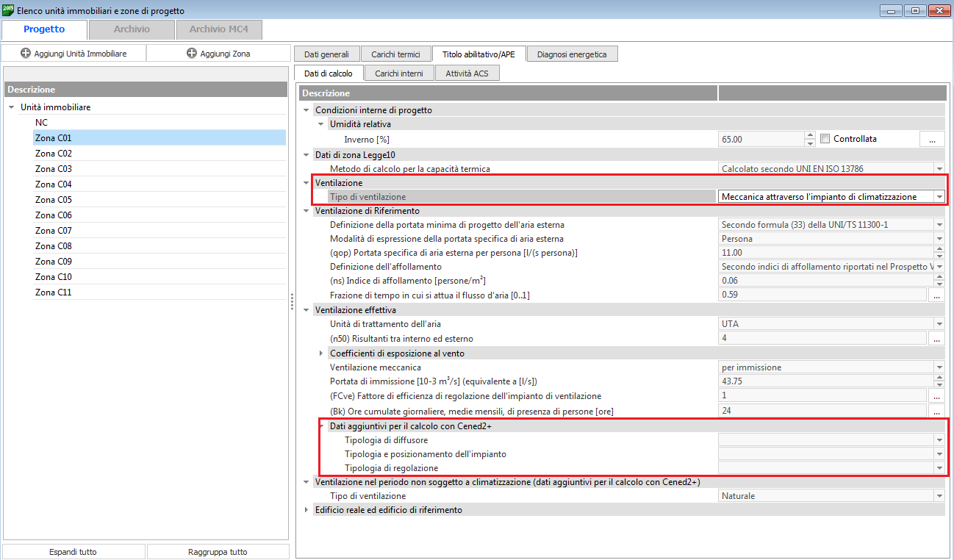Click the Espandi tutto button

[73, 552]
